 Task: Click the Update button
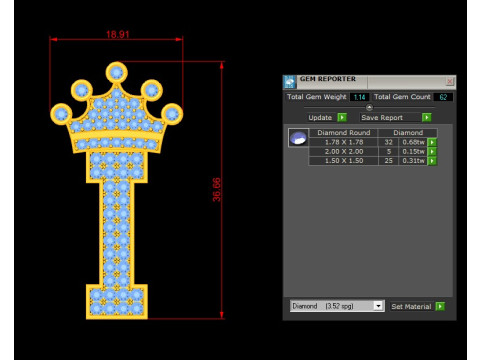(320, 118)
